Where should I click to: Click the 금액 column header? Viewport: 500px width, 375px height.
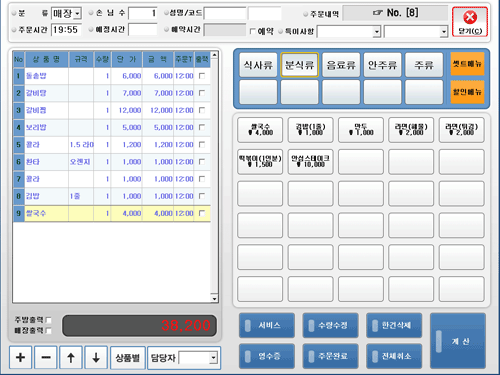tap(158, 59)
